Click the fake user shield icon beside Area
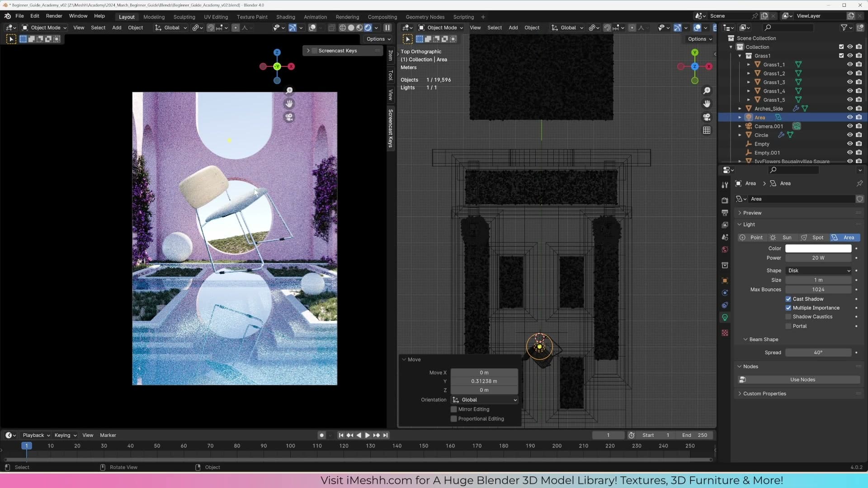868x488 pixels. 859,199
